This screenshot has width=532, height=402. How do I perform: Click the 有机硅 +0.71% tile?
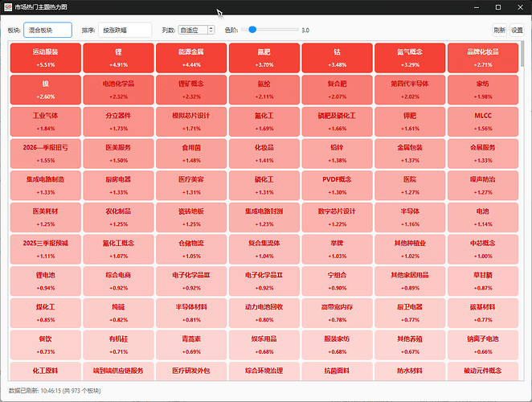point(118,345)
